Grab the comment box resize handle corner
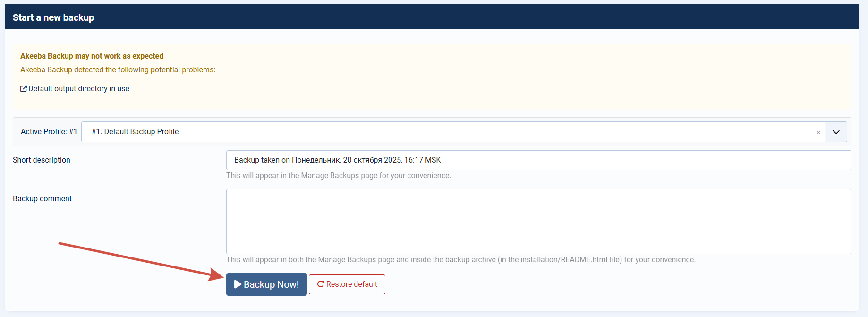This screenshot has height=317, width=868. [x=849, y=251]
